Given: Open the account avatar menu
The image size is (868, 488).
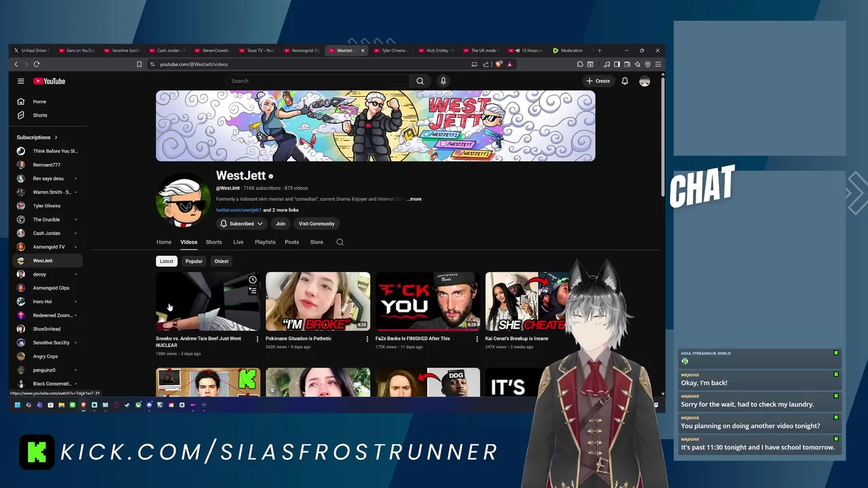Looking at the screenshot, I should tap(644, 81).
